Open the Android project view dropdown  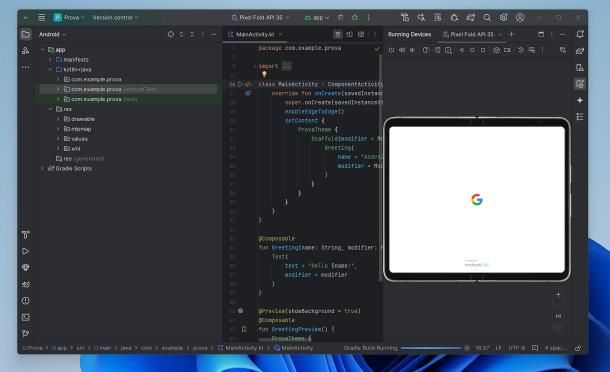click(x=52, y=35)
